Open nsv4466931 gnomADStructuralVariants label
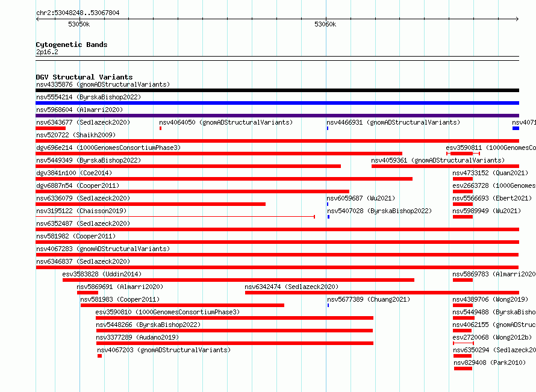This screenshot has height=392, width=536. (x=393, y=122)
